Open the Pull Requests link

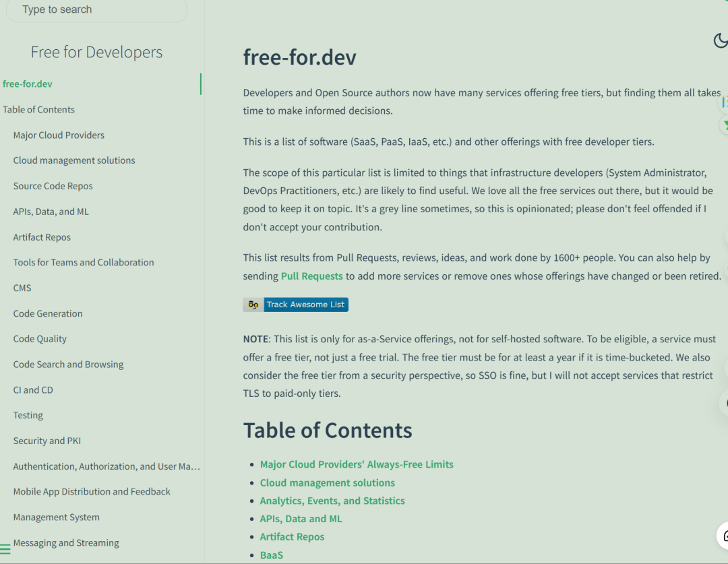point(312,276)
